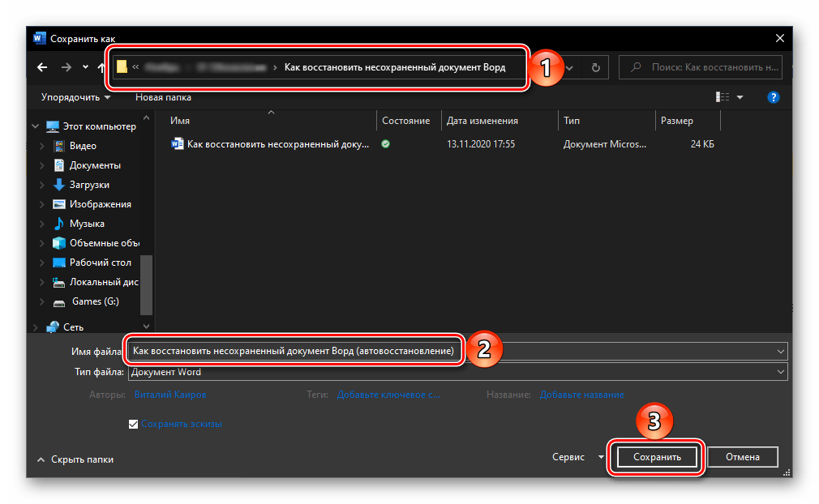819x504 pixels.
Task: Expand the Сеть tree node
Action: [35, 327]
